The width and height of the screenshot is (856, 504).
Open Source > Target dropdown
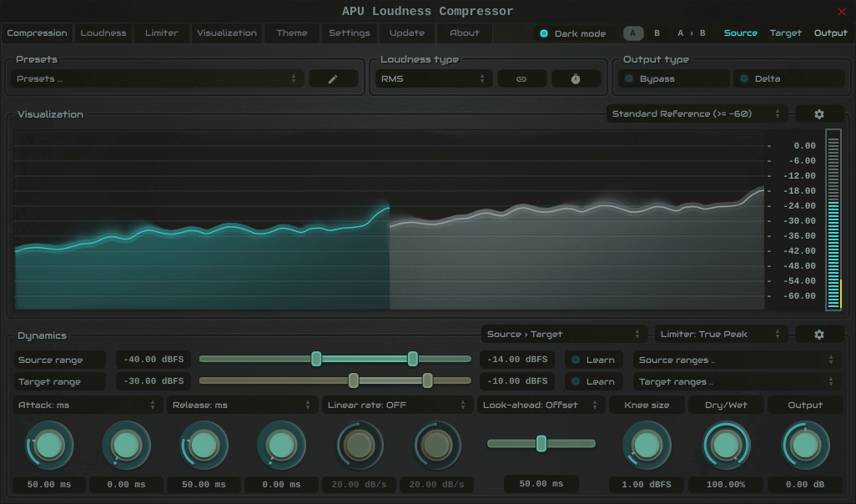[x=563, y=334]
